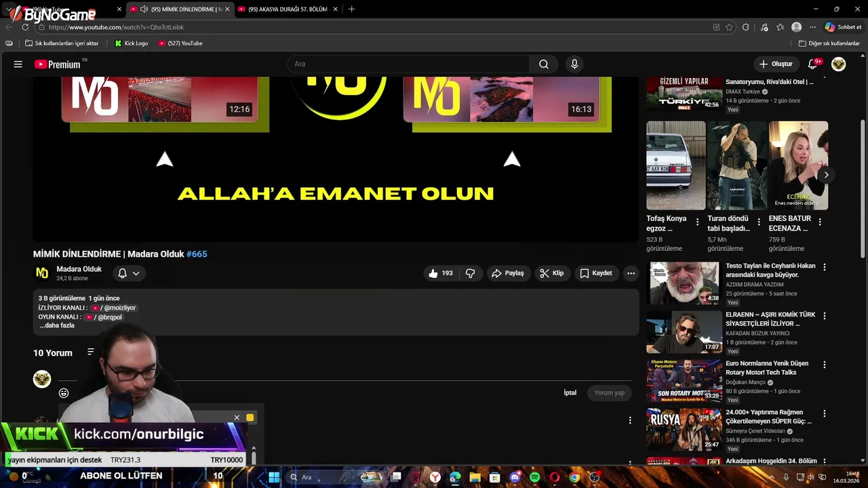Click the Paylaş share button
This screenshot has height=488, width=868.
coord(508,273)
